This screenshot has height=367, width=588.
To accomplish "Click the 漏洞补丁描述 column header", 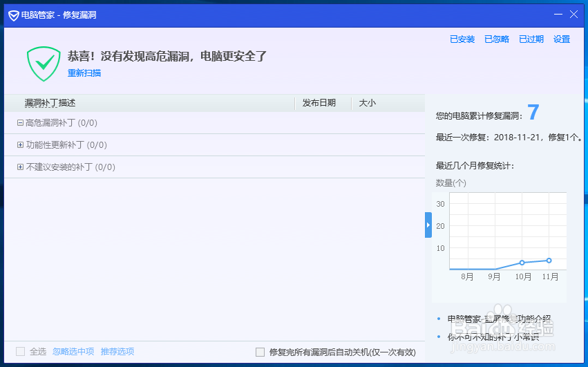I will (x=50, y=103).
